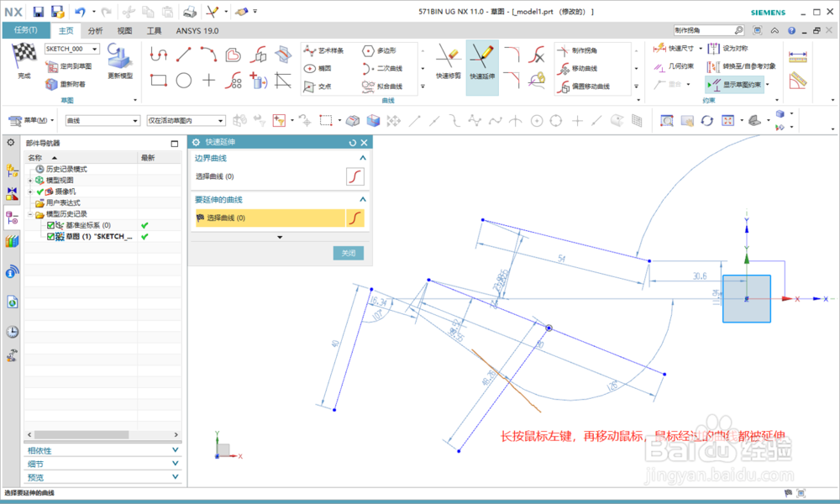
Task: Collapse the 模型历史记录 tree node
Action: tap(30, 214)
